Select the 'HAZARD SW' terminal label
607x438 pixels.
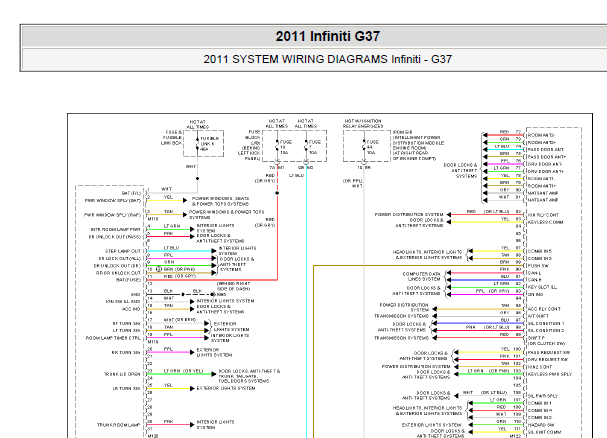point(541,425)
